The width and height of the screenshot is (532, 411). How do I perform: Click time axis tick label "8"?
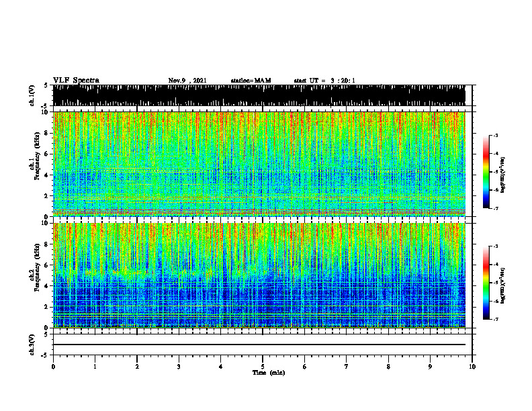(x=388, y=367)
